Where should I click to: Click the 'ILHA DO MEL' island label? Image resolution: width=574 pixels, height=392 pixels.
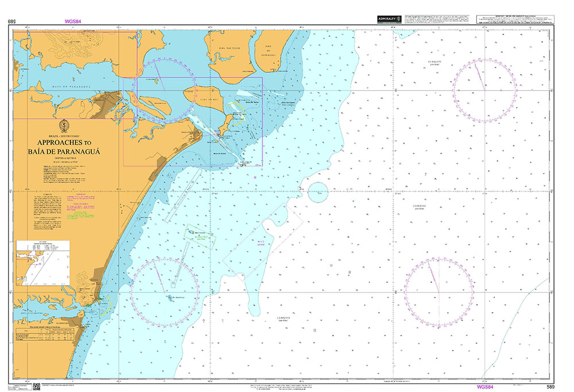click(210, 99)
